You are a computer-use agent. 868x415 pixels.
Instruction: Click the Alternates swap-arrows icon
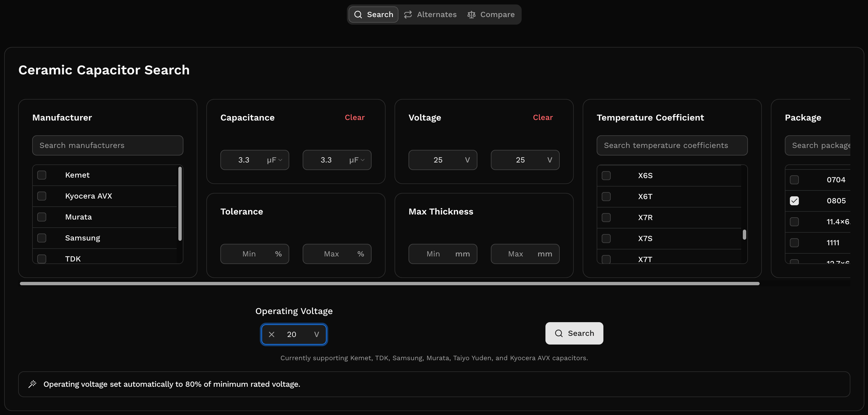pyautogui.click(x=408, y=15)
